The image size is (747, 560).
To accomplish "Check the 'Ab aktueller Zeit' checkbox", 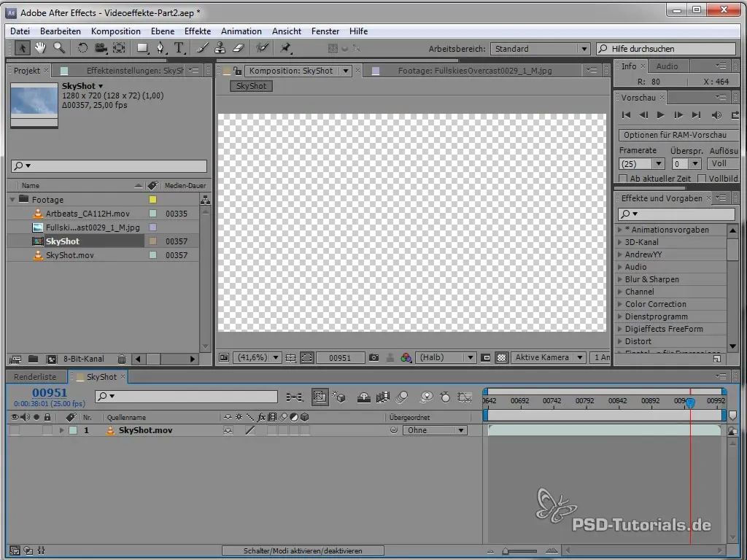I will click(x=623, y=179).
